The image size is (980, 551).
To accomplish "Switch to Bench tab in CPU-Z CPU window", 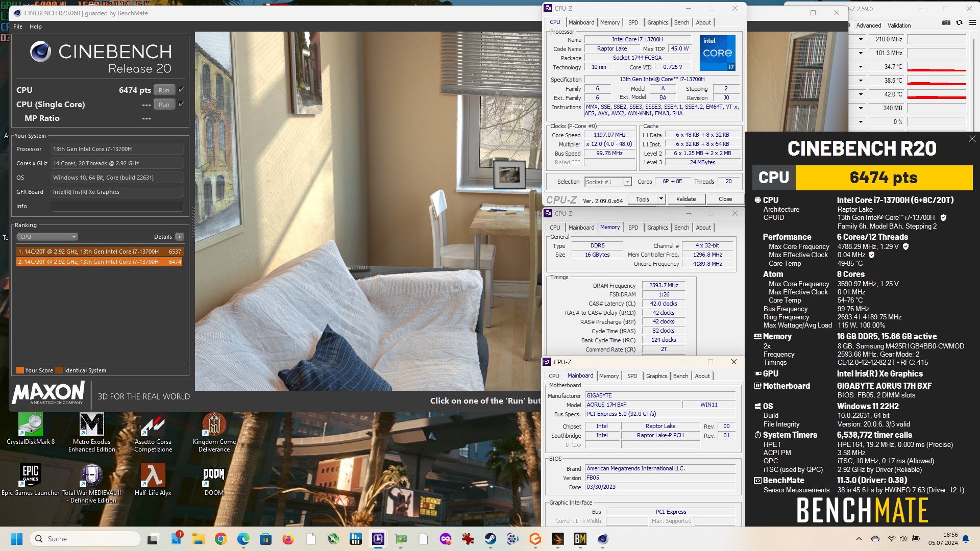I will [x=681, y=22].
